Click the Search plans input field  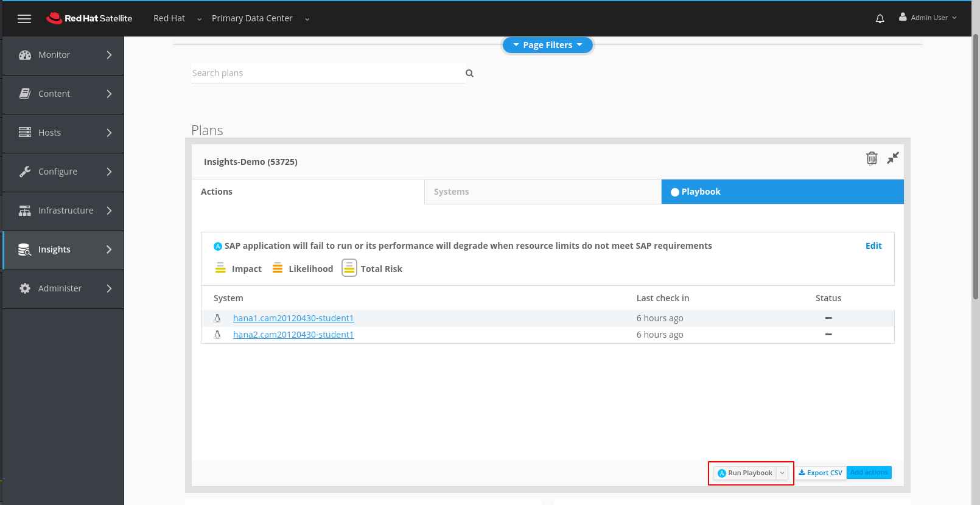tap(328, 73)
